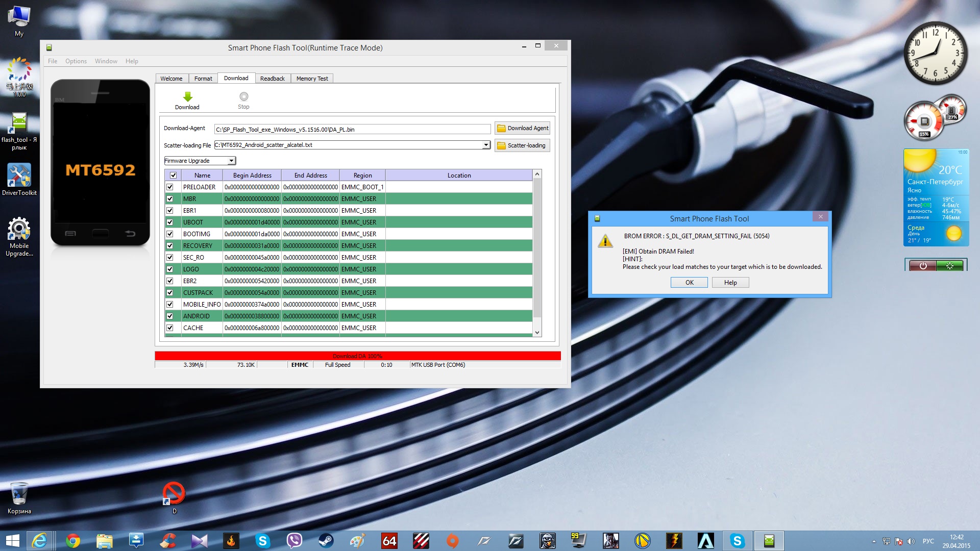Click Help in the error dialog
The height and width of the screenshot is (551, 980).
point(730,283)
